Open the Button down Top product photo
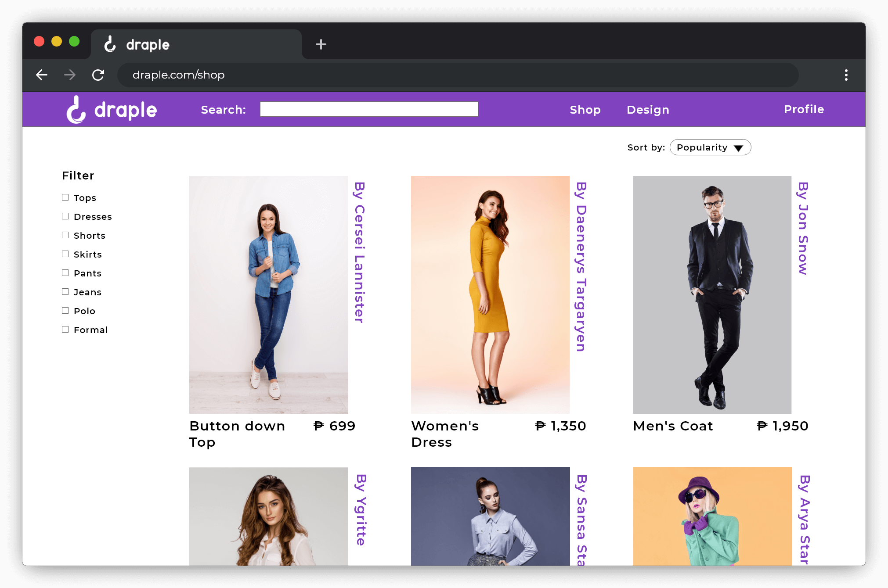The height and width of the screenshot is (588, 888). [x=269, y=295]
